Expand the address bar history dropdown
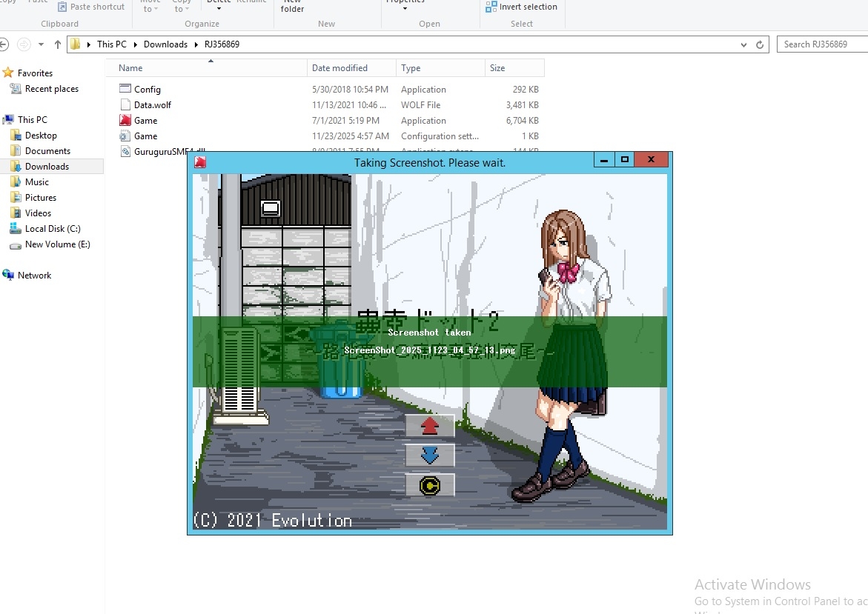 [x=744, y=44]
